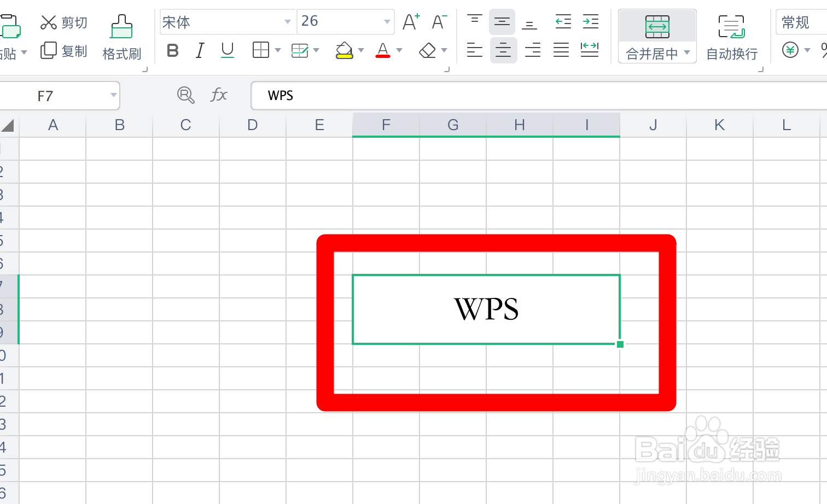
Task: Click the clipboard group dialog launcher
Action: [x=145, y=69]
